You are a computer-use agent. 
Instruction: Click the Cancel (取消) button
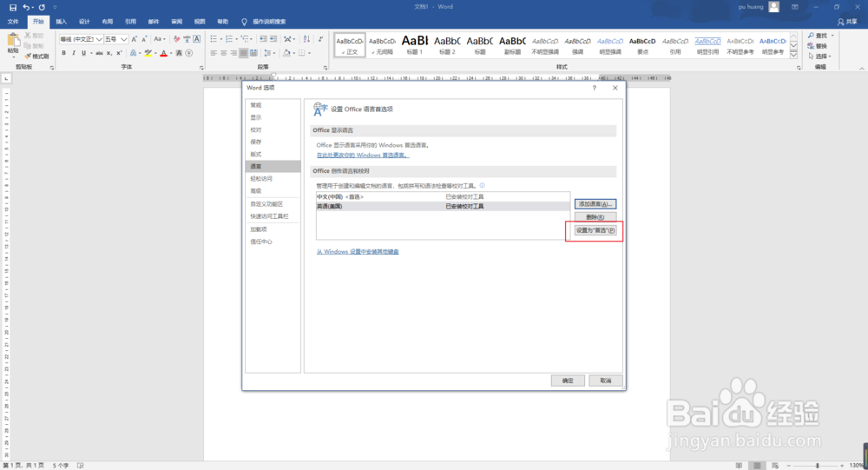(x=606, y=381)
